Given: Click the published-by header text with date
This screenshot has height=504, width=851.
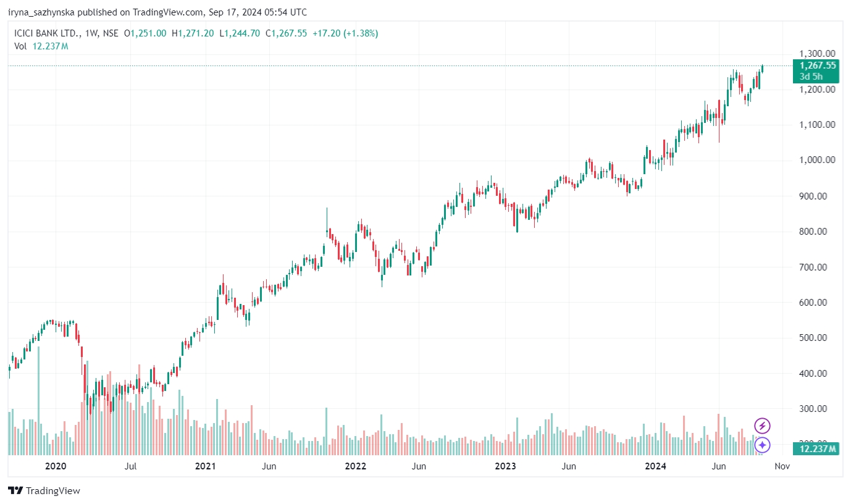Looking at the screenshot, I should click(x=157, y=12).
